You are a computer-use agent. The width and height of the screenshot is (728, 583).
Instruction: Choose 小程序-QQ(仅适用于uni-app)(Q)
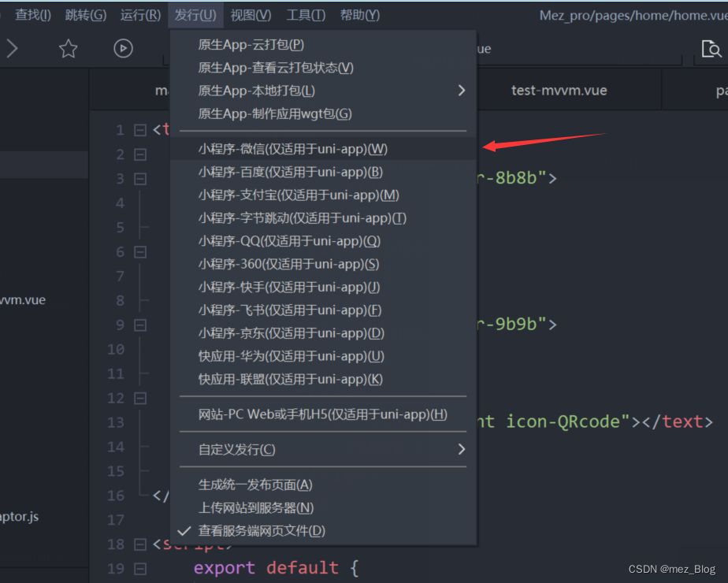(x=323, y=241)
